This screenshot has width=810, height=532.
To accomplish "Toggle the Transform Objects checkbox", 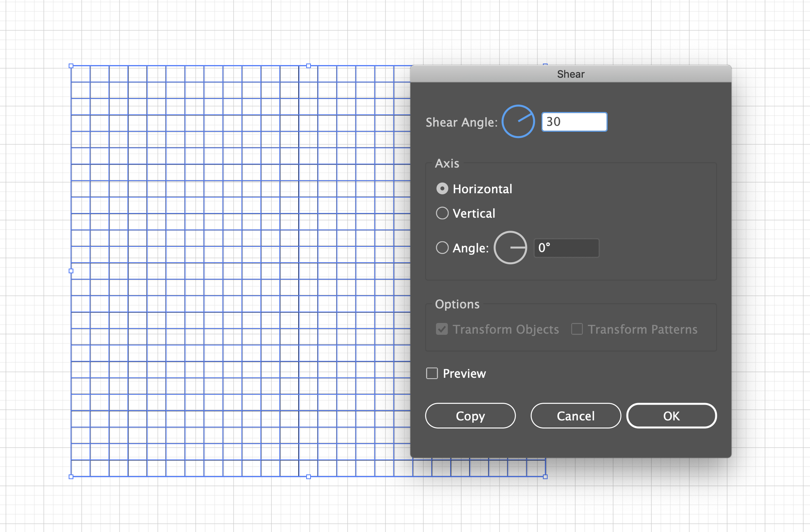I will (x=442, y=329).
